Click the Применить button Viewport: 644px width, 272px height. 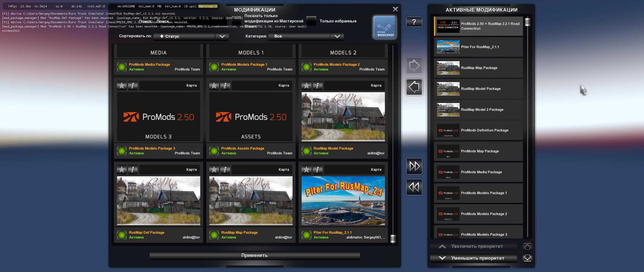pos(255,255)
